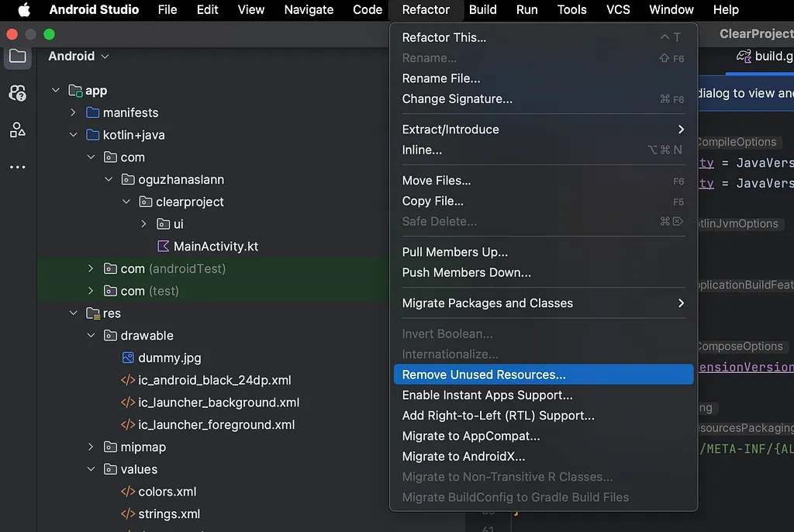Expand the ui package chevron
794x532 pixels.
[x=143, y=224]
